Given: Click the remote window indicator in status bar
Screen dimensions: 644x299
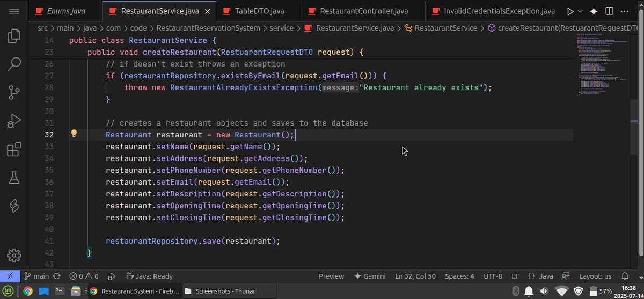Looking at the screenshot, I should click(10, 276).
